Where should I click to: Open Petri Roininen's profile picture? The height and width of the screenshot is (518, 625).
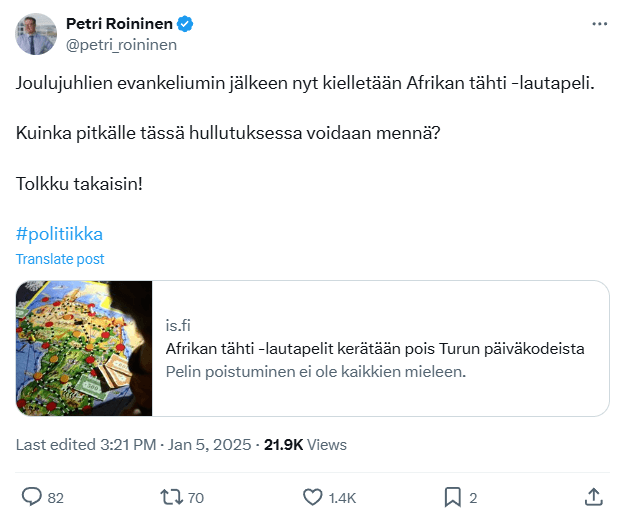coord(35,34)
